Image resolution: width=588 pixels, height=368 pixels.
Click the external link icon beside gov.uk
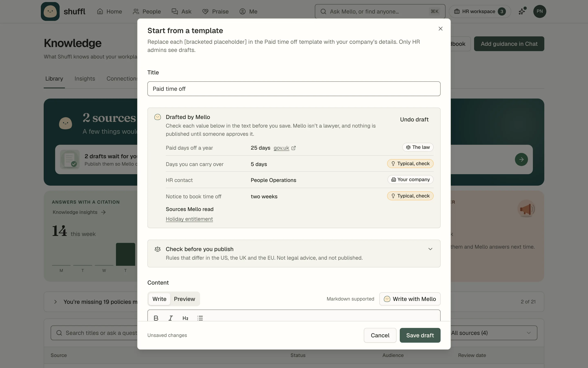(x=294, y=148)
